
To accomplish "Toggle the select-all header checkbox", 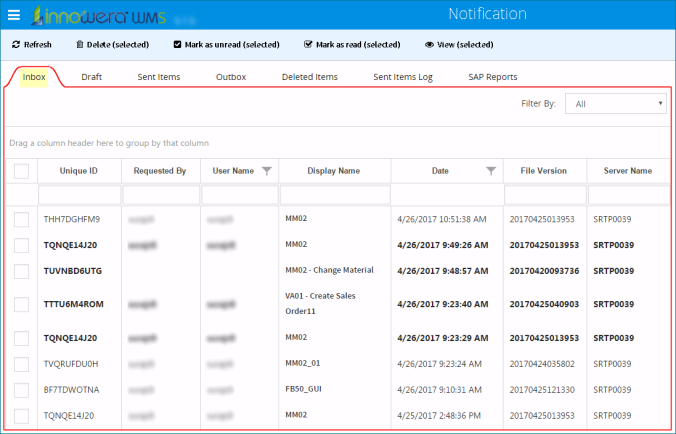I will [x=22, y=171].
